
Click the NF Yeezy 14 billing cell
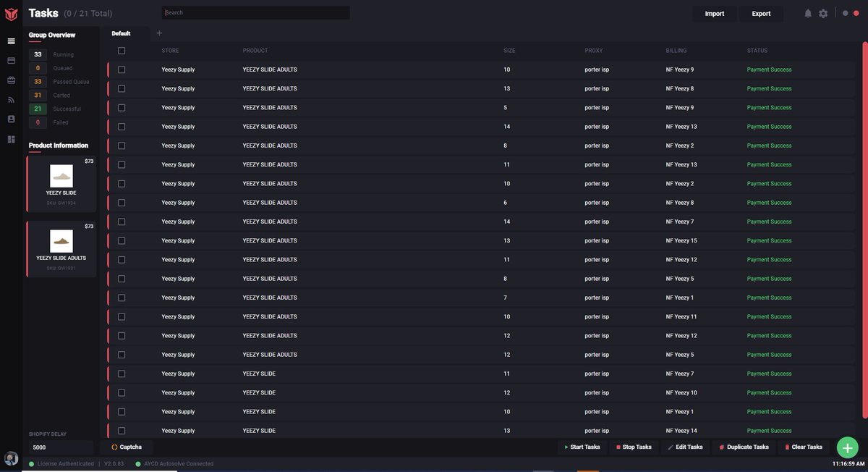click(681, 431)
